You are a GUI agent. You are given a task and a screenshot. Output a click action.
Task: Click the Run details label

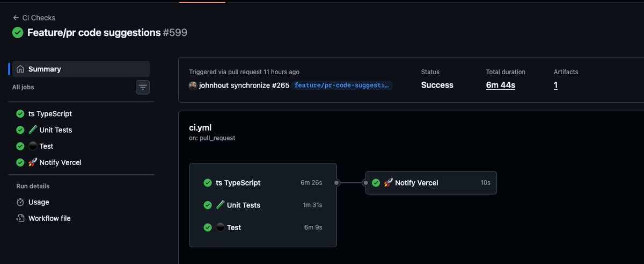point(33,186)
